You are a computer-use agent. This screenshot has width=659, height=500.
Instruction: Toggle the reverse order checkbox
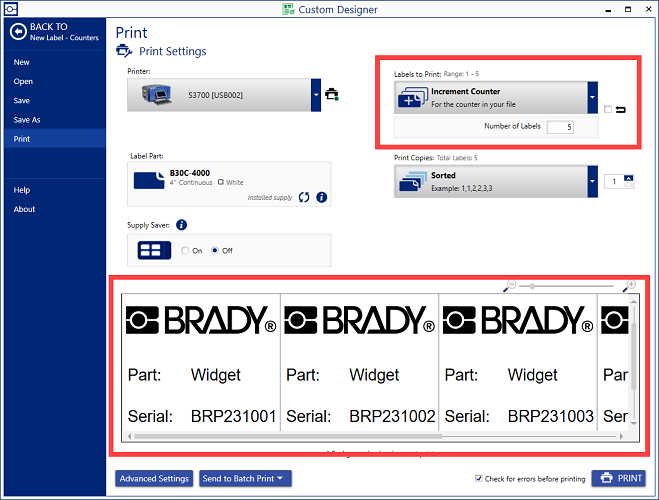(608, 109)
